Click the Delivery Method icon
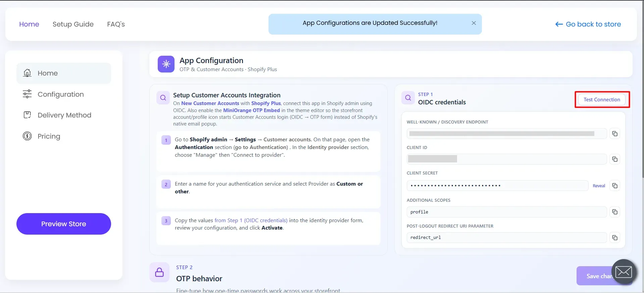 [27, 115]
